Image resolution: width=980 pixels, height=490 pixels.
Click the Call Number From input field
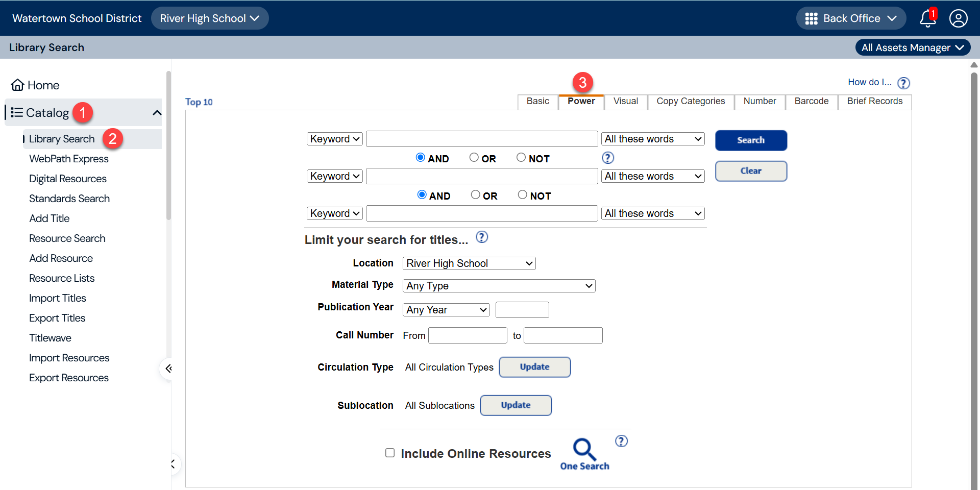pos(467,335)
